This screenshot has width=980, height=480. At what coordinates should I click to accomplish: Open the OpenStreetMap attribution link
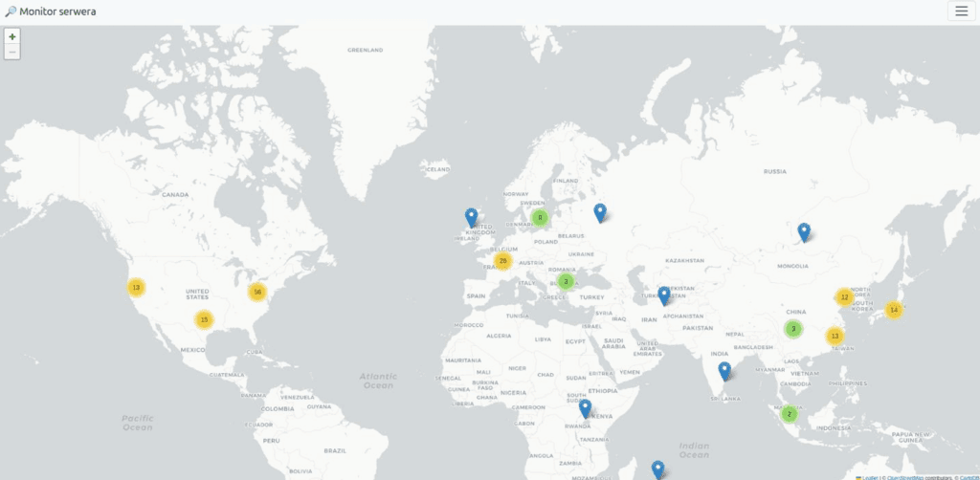905,477
